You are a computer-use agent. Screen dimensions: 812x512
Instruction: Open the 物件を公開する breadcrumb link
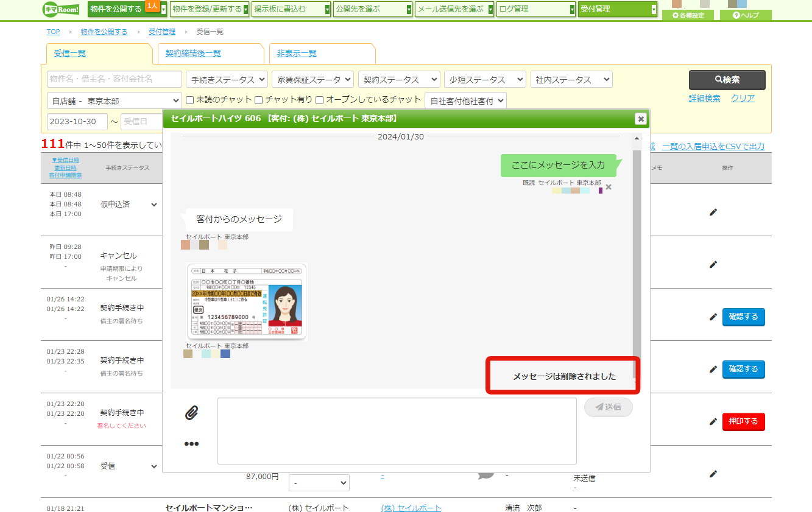(x=104, y=32)
